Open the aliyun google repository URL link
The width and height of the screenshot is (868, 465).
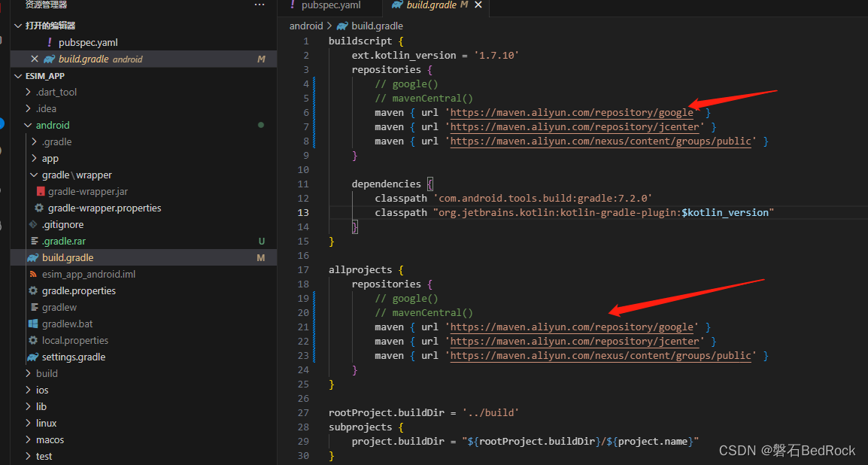point(572,111)
